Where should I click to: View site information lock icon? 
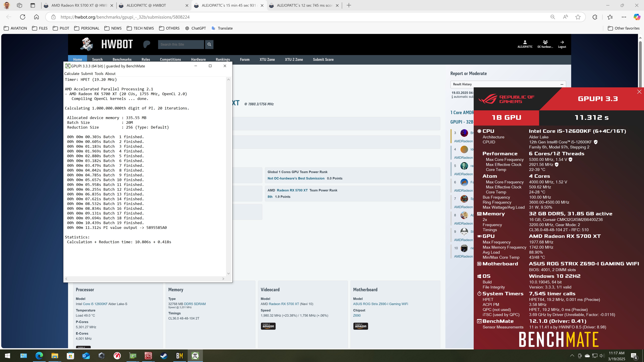click(x=53, y=17)
